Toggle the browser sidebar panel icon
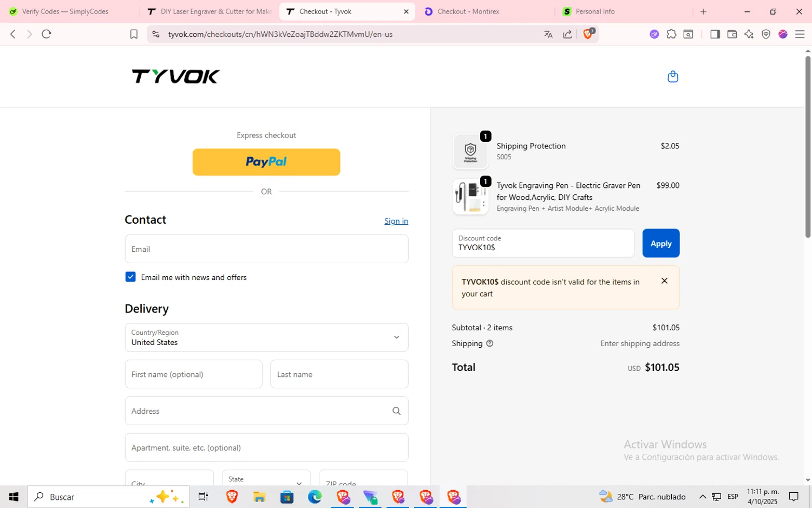 click(715, 34)
